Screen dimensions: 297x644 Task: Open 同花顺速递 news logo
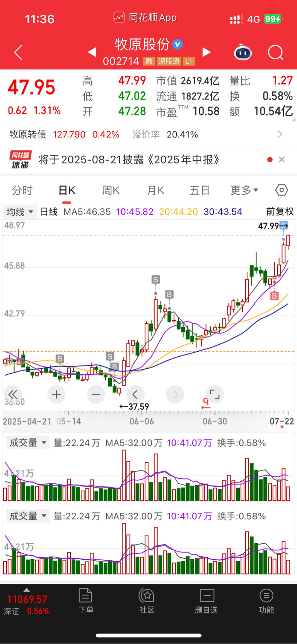click(20, 160)
